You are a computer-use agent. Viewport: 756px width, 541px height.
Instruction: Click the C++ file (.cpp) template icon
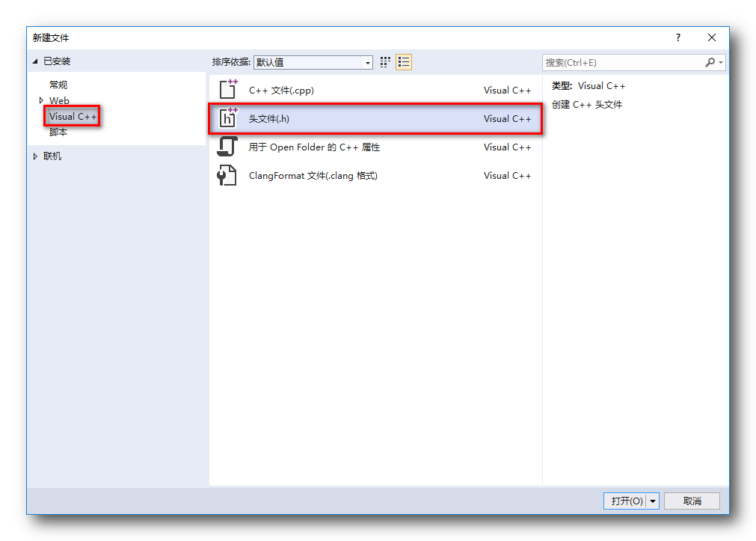(x=228, y=89)
